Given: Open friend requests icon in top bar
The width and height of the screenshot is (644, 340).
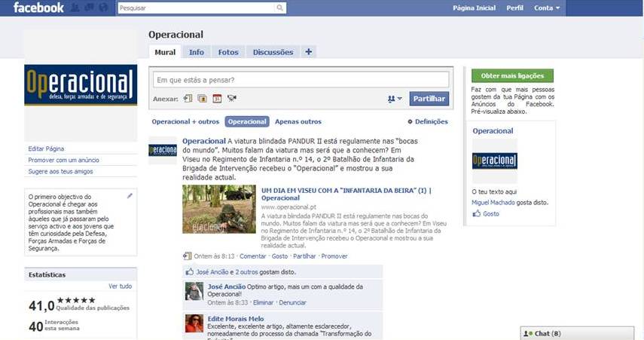Looking at the screenshot, I should (x=75, y=8).
